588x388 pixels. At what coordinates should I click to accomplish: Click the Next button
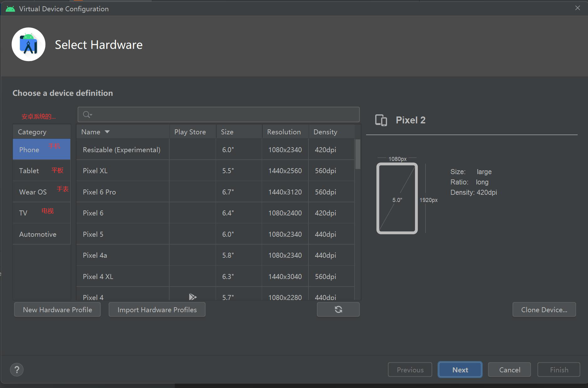point(460,370)
